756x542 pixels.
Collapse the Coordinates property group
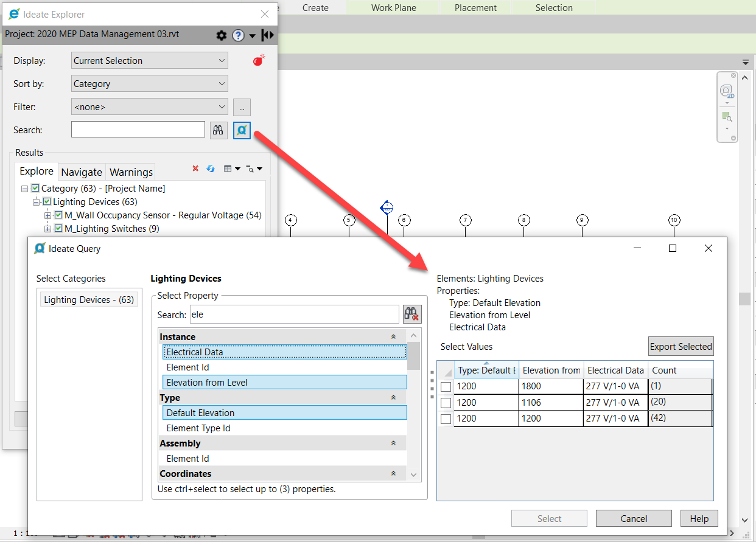pos(393,473)
